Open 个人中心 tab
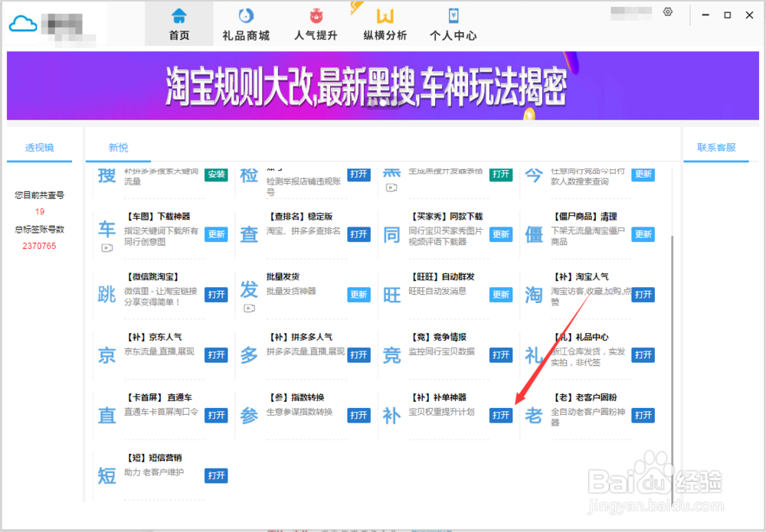 [453, 24]
